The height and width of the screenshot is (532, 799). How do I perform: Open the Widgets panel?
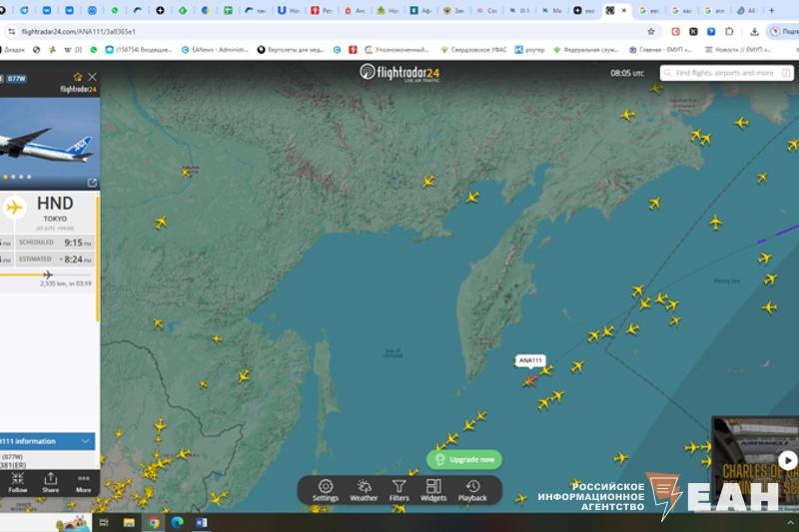pos(433,488)
